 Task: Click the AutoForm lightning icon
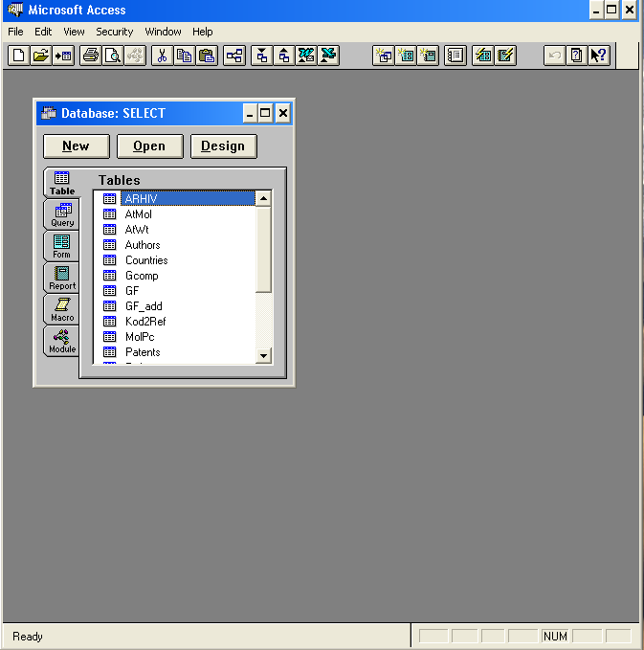tap(483, 56)
